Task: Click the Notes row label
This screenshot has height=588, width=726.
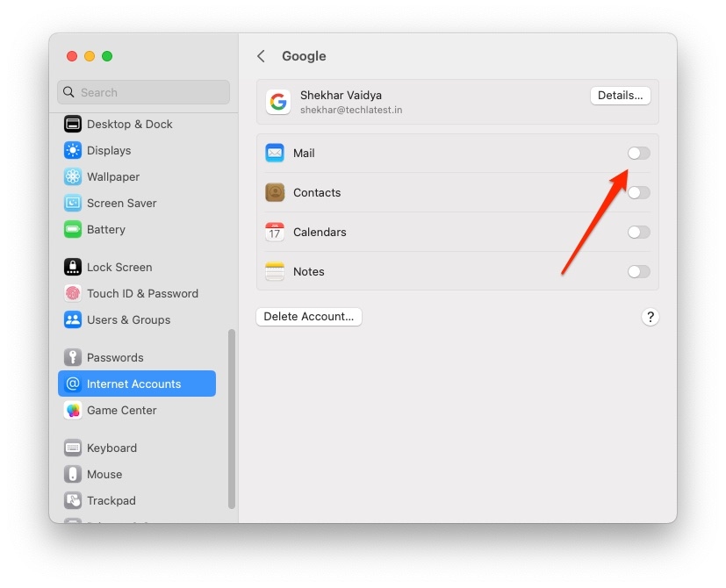Action: pos(308,272)
